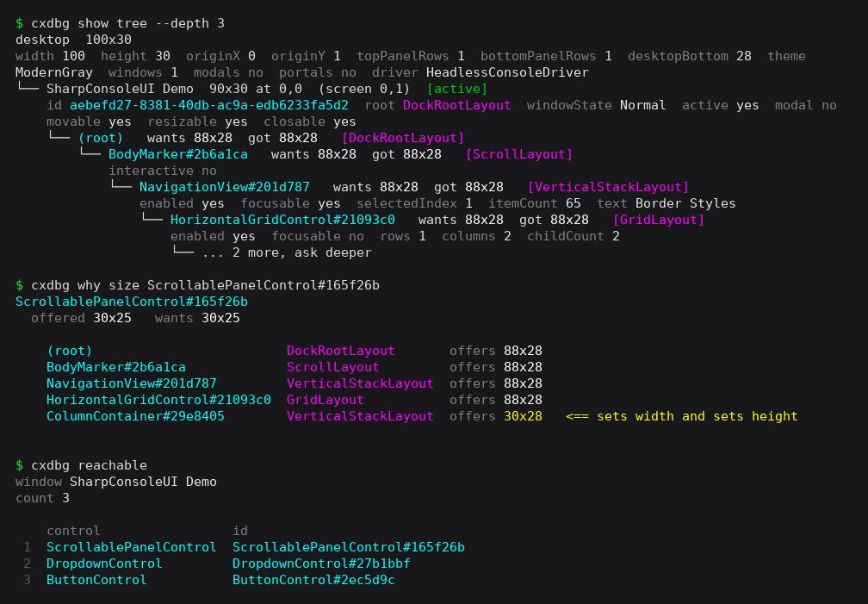
Task: Click the 'control' column header
Action: 74,531
